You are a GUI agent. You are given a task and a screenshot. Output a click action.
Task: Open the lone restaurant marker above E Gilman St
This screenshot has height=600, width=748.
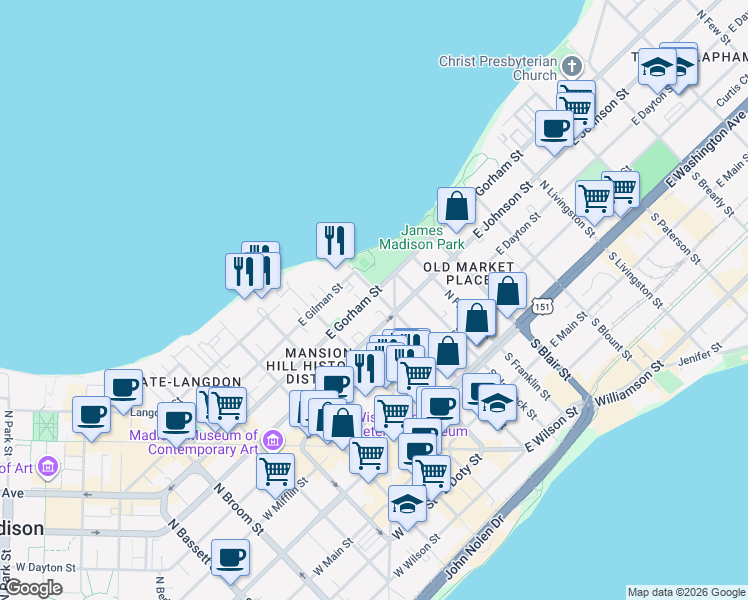pyautogui.click(x=335, y=241)
